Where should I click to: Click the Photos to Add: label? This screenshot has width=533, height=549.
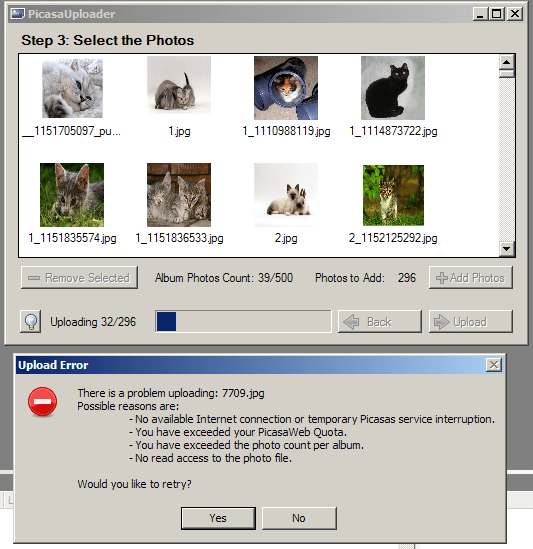[x=350, y=278]
